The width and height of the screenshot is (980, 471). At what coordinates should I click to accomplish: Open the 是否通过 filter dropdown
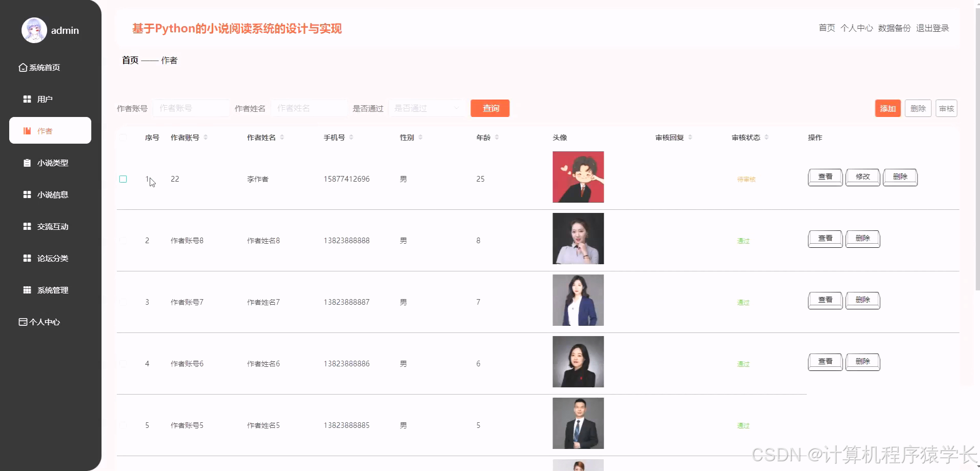[427, 108]
